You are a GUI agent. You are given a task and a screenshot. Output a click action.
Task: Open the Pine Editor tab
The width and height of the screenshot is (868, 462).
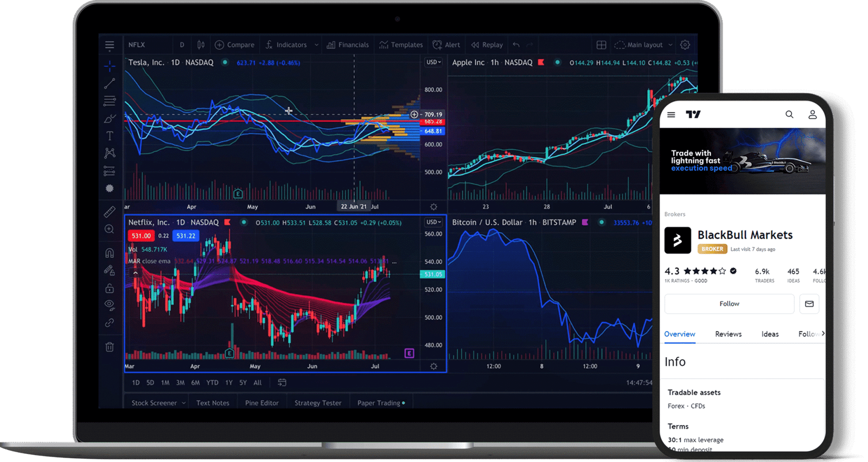[261, 403]
